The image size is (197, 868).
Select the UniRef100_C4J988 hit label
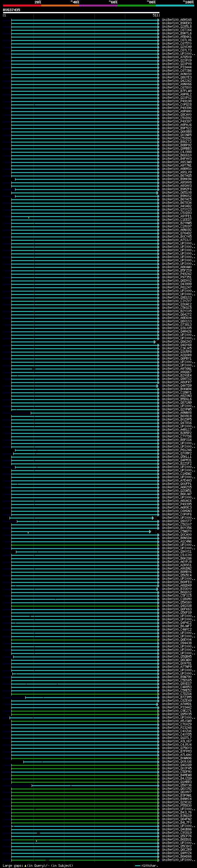pos(177,152)
